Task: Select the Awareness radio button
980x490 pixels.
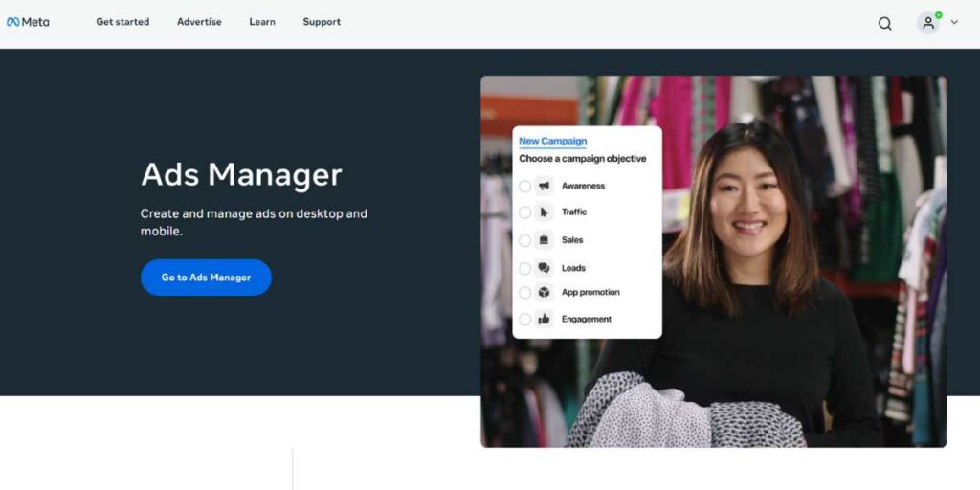Action: (525, 187)
